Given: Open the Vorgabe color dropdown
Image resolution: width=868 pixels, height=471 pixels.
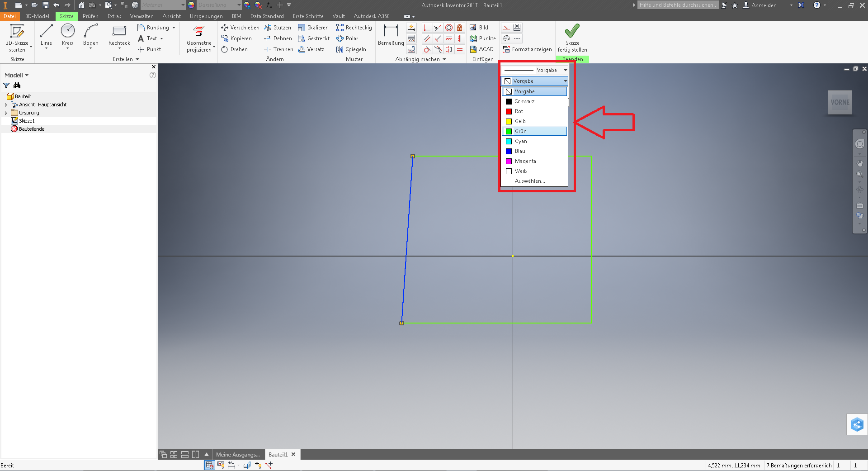Looking at the screenshot, I should pyautogui.click(x=565, y=81).
